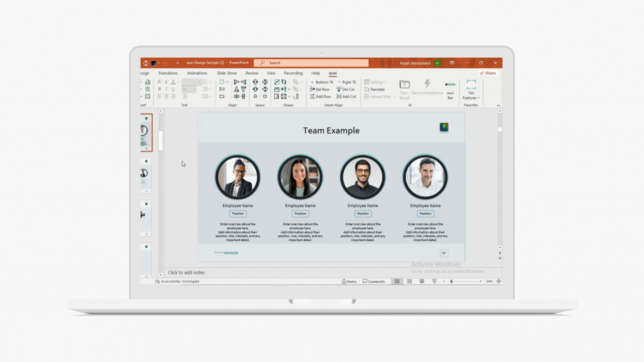Switch to Slide Sorter view
Image resolution: width=644 pixels, height=362 pixels.
(x=410, y=282)
